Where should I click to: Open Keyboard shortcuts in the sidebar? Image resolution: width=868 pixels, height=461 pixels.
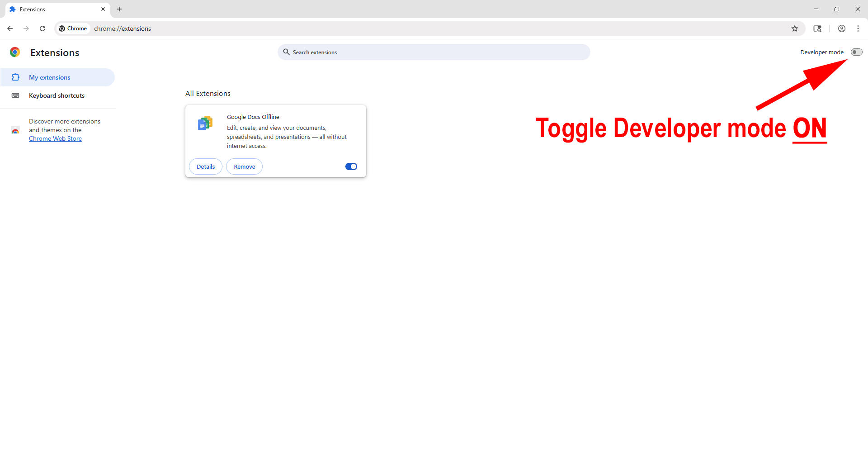[57, 95]
